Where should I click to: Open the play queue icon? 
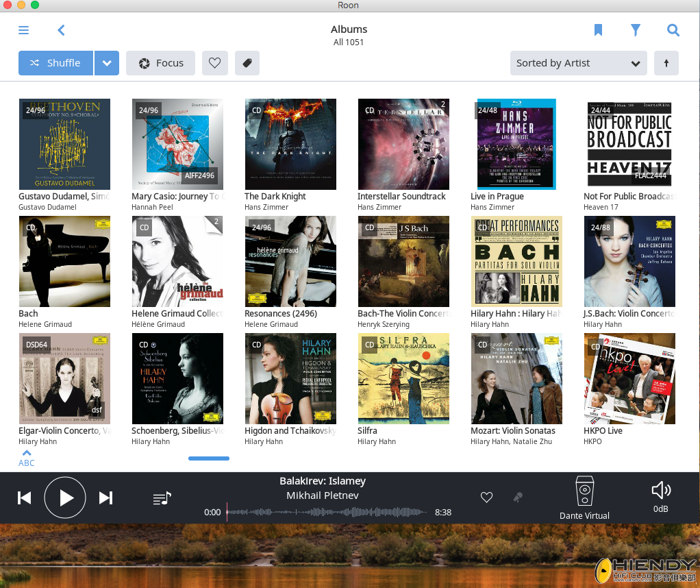(x=162, y=498)
